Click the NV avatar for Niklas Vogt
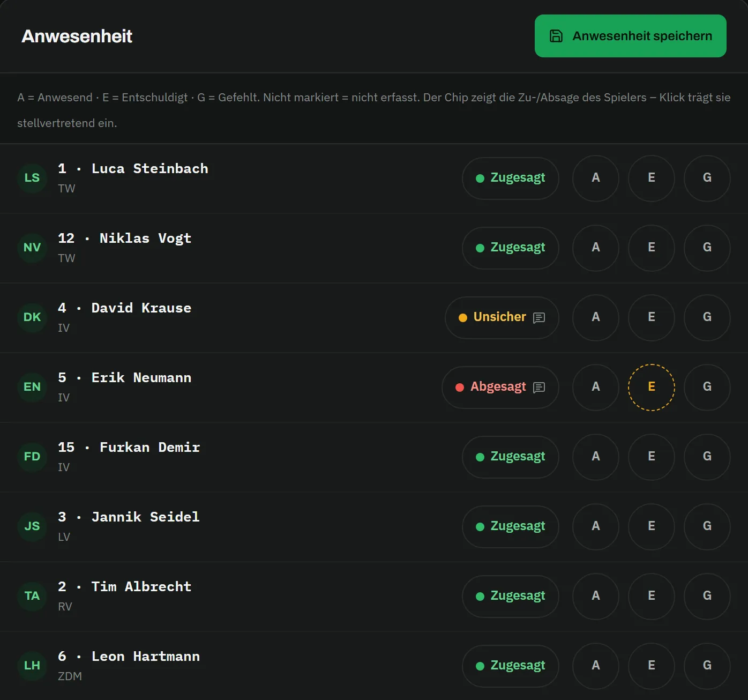The image size is (748, 700). (32, 248)
